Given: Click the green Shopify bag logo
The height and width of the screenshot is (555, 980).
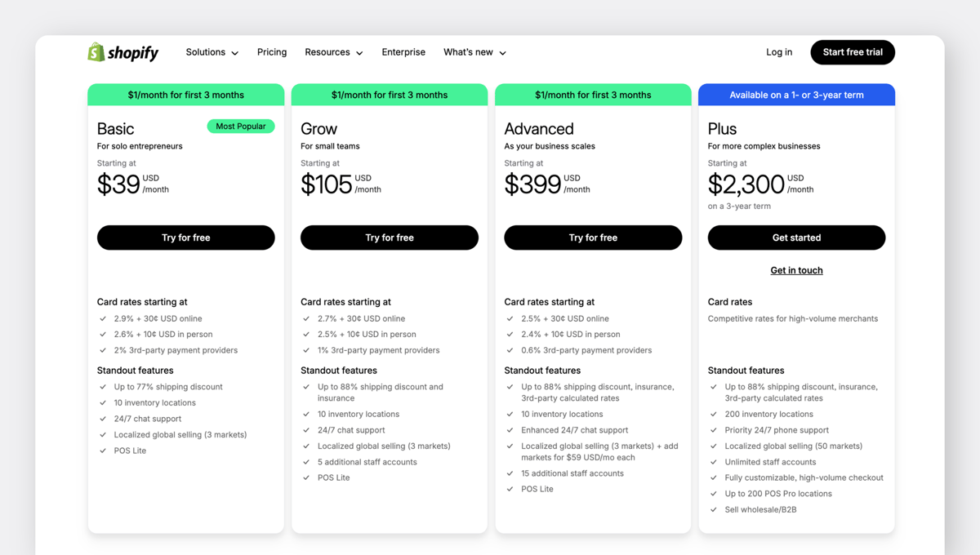Looking at the screenshot, I should [95, 51].
